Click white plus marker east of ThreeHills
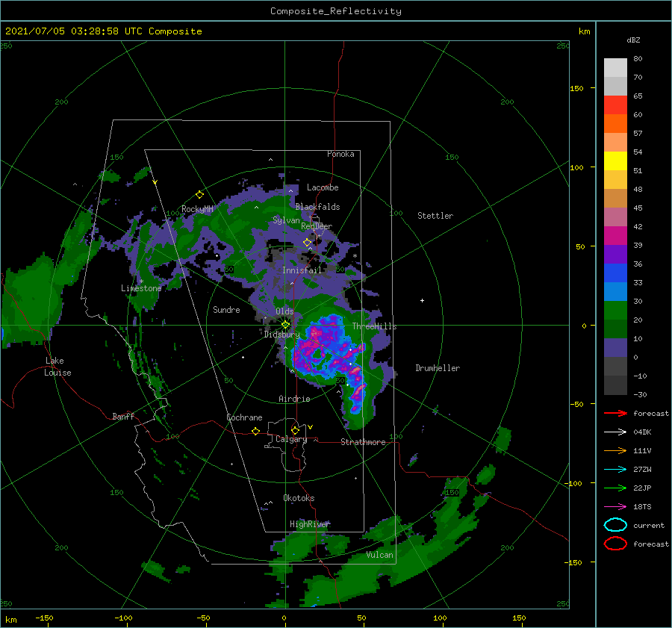The image size is (672, 628). (x=422, y=300)
